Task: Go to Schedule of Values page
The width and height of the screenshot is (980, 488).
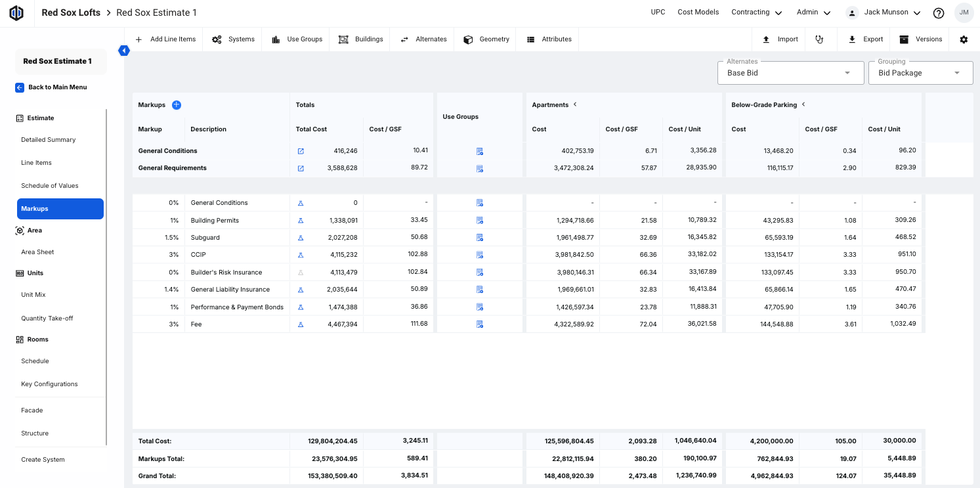Action: pyautogui.click(x=50, y=186)
